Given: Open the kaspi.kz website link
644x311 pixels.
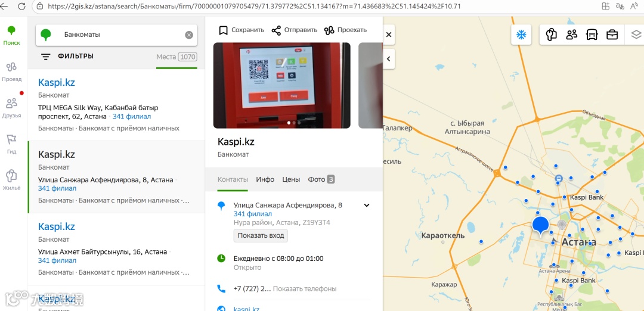Looking at the screenshot, I should 246,309.
